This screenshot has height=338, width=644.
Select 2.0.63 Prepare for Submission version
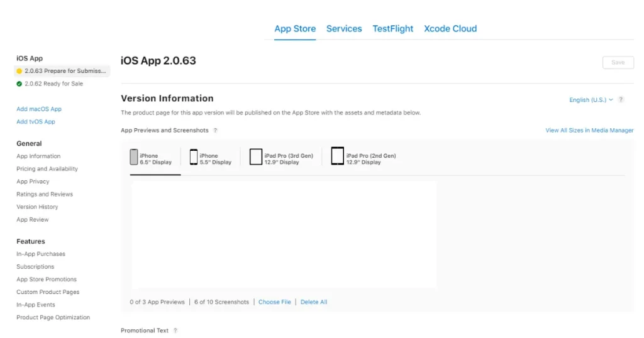pyautogui.click(x=62, y=71)
